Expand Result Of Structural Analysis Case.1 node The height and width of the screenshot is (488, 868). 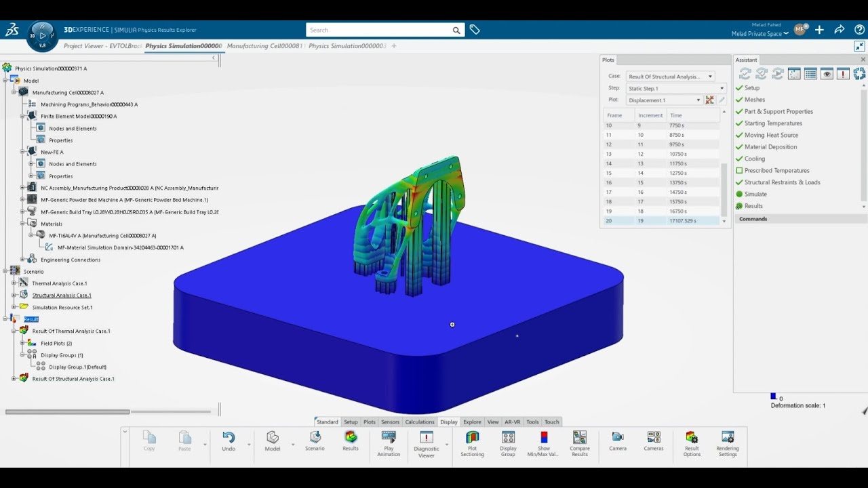click(x=14, y=379)
